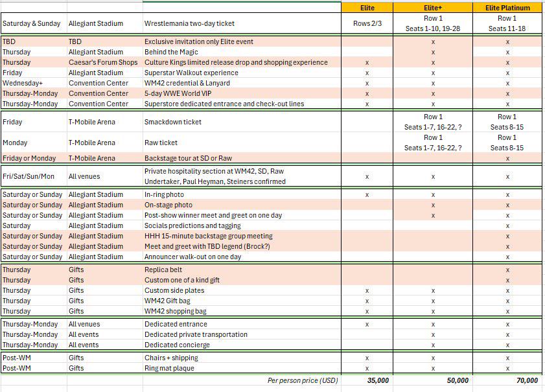Select Elite x mark for Ring mat plaque

click(x=367, y=369)
